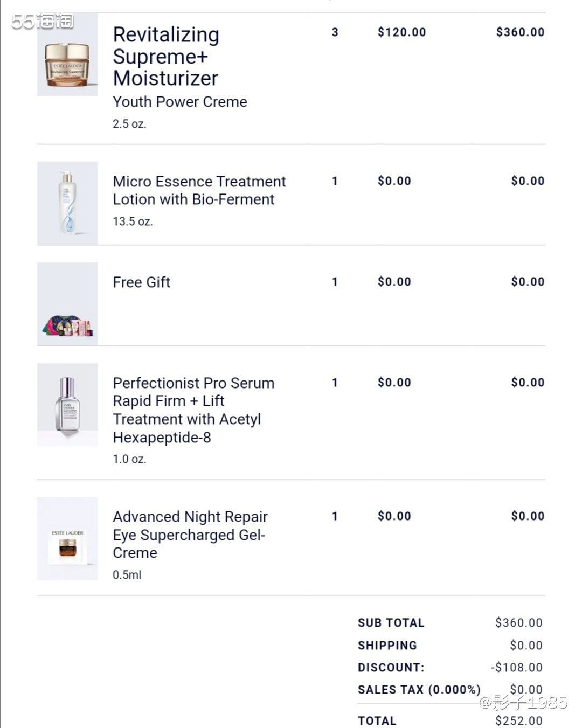Select the -$108.00 discount amount
582x728 pixels.
(x=516, y=668)
